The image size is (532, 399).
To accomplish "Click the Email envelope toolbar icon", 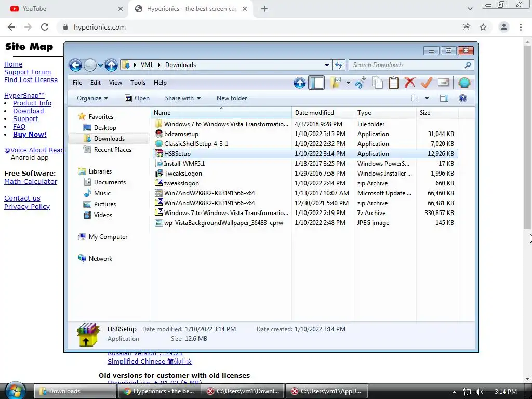I will 444,82.
